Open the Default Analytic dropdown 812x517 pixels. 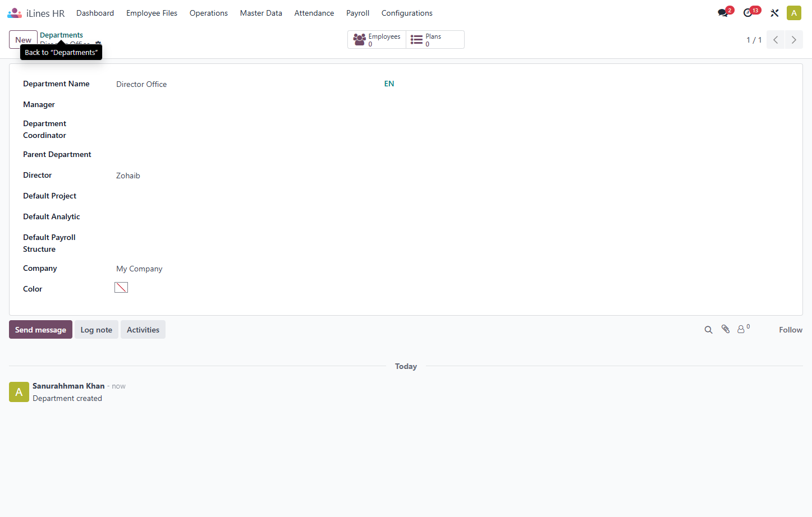coord(255,217)
